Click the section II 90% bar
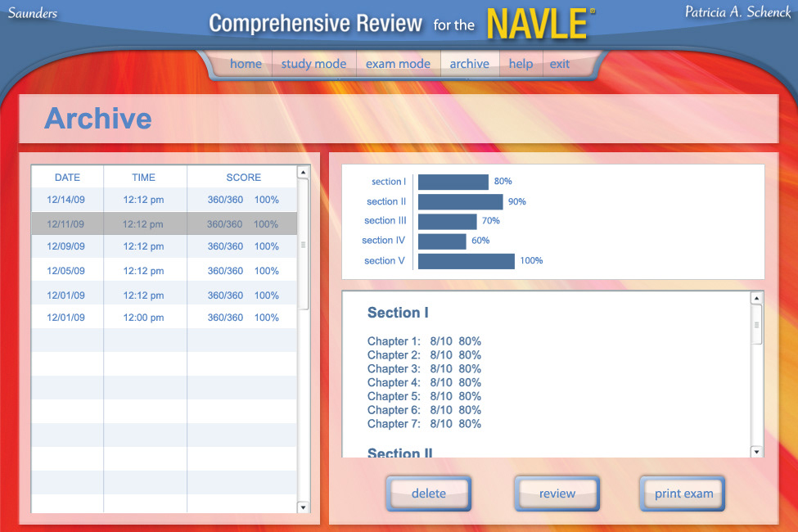The height and width of the screenshot is (532, 798). coord(461,201)
